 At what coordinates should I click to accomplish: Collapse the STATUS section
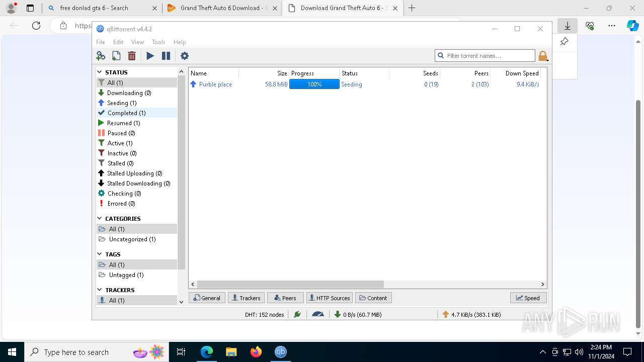(x=100, y=72)
